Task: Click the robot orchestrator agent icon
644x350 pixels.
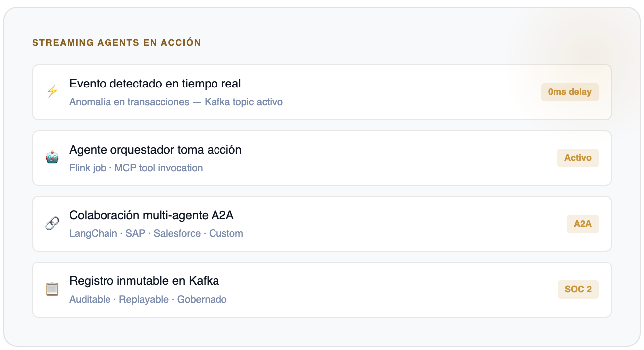Action: [52, 158]
